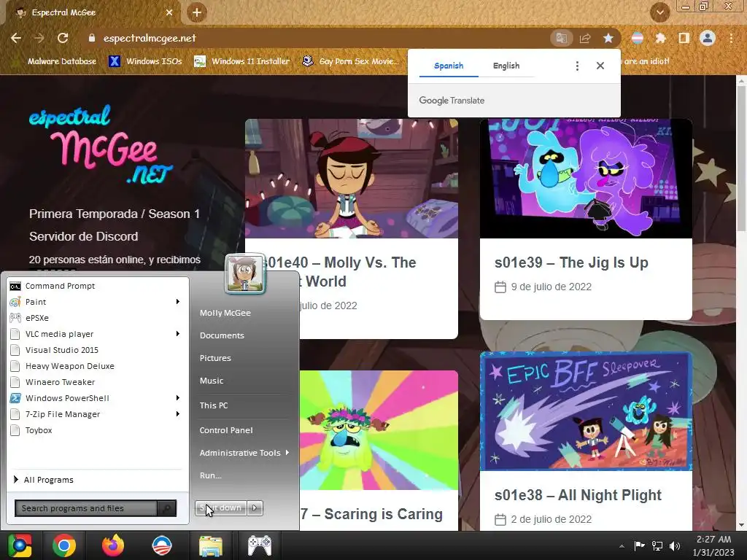This screenshot has width=747, height=560.
Task: Expand the Paint jump list arrow
Action: (x=178, y=302)
